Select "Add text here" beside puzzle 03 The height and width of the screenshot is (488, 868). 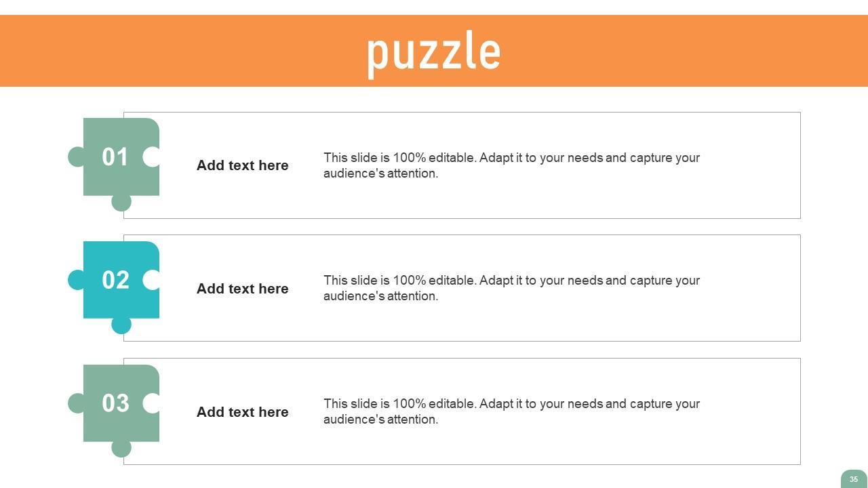click(242, 412)
